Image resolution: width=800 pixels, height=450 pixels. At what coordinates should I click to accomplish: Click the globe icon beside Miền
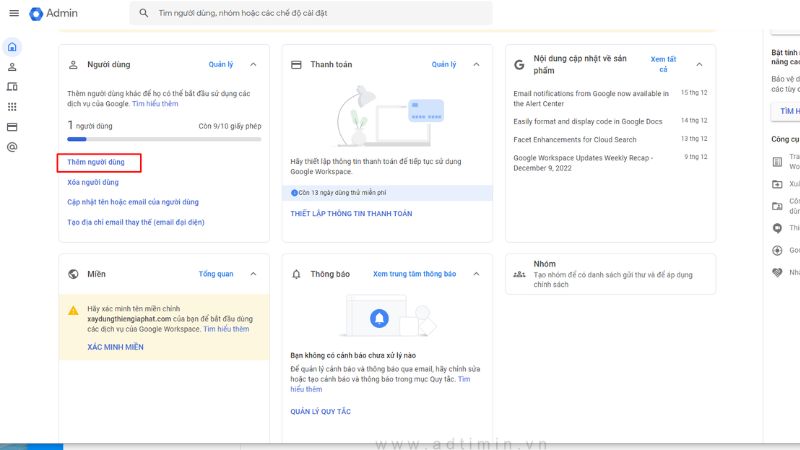coord(73,274)
